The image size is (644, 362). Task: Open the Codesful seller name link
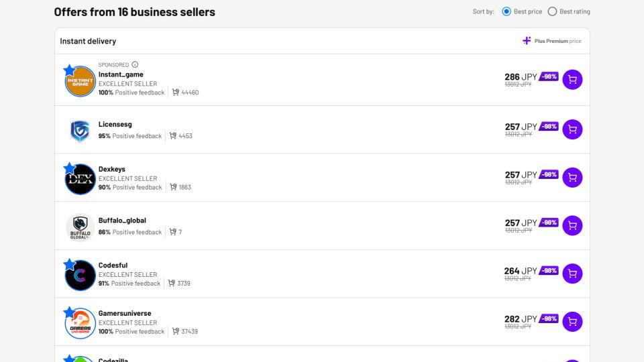113,265
